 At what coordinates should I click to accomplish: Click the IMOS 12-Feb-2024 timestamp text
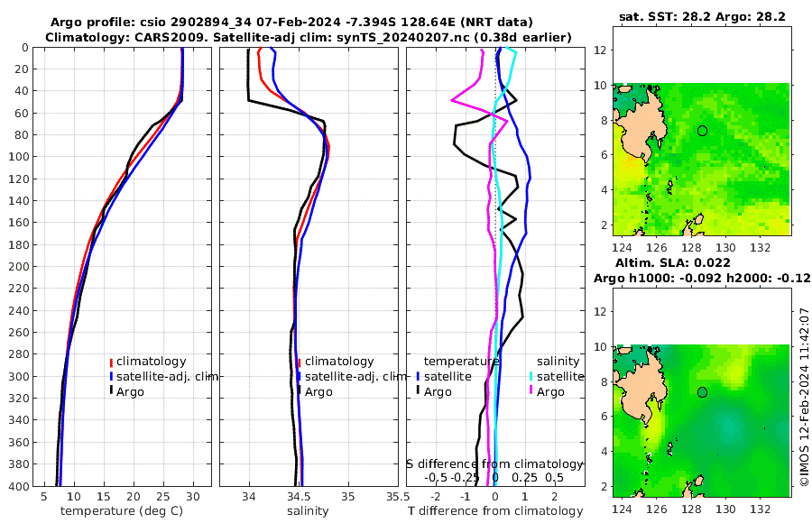(x=804, y=397)
